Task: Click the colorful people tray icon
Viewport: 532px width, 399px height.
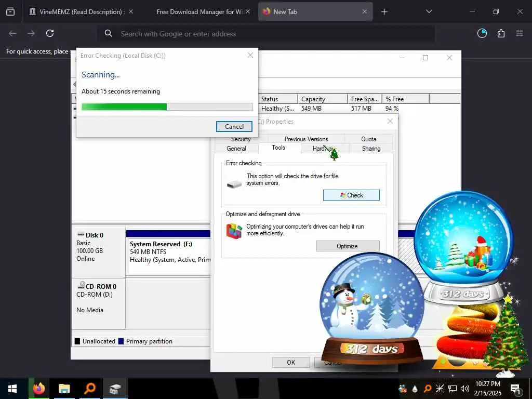Action: coord(403,389)
